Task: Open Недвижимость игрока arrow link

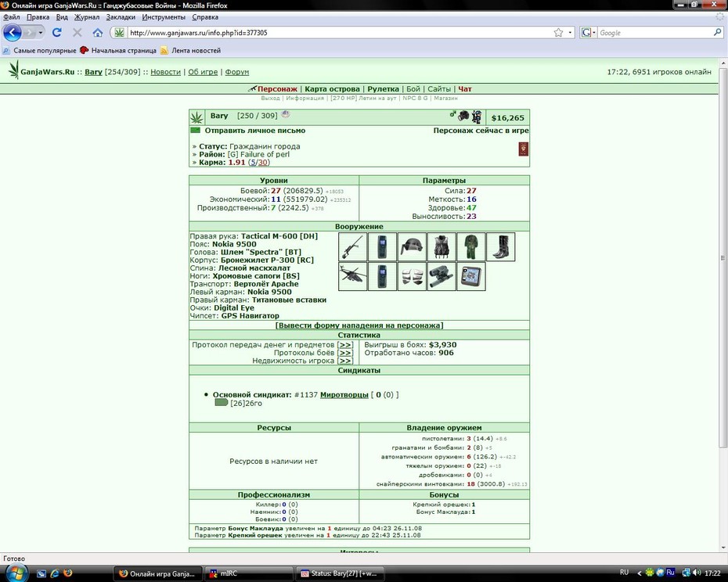Action: 345,361
